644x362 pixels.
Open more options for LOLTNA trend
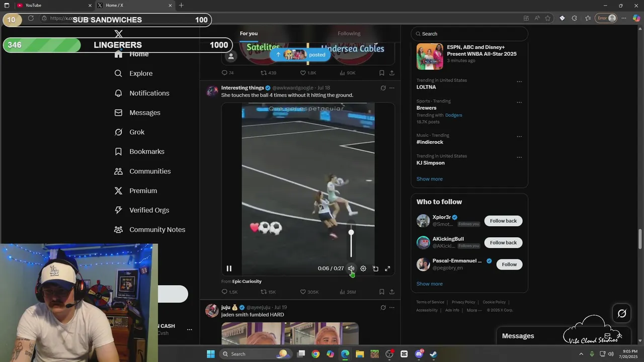(x=519, y=81)
